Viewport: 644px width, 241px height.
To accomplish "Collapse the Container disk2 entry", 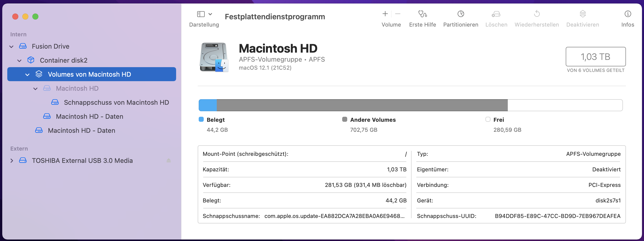I will tap(19, 61).
